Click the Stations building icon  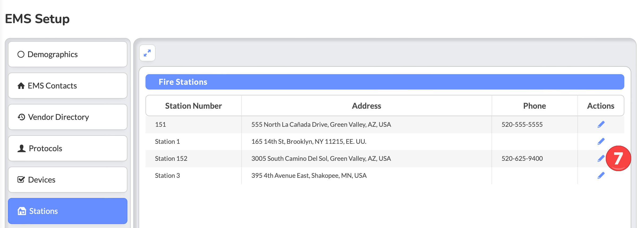point(22,211)
